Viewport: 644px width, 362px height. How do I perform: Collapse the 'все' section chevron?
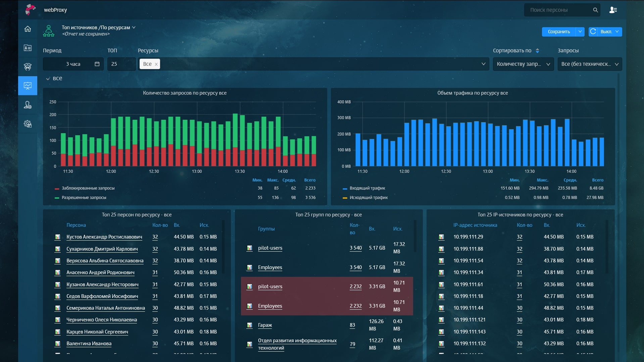[x=48, y=79]
